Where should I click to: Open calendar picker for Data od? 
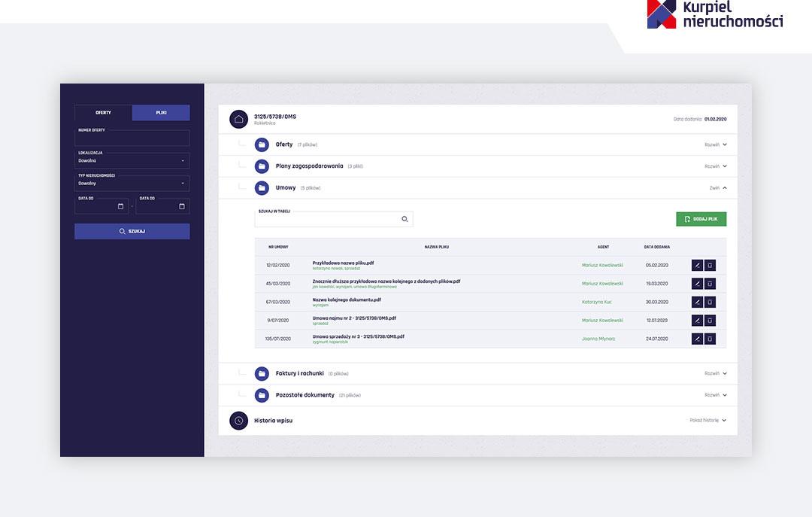tap(120, 206)
